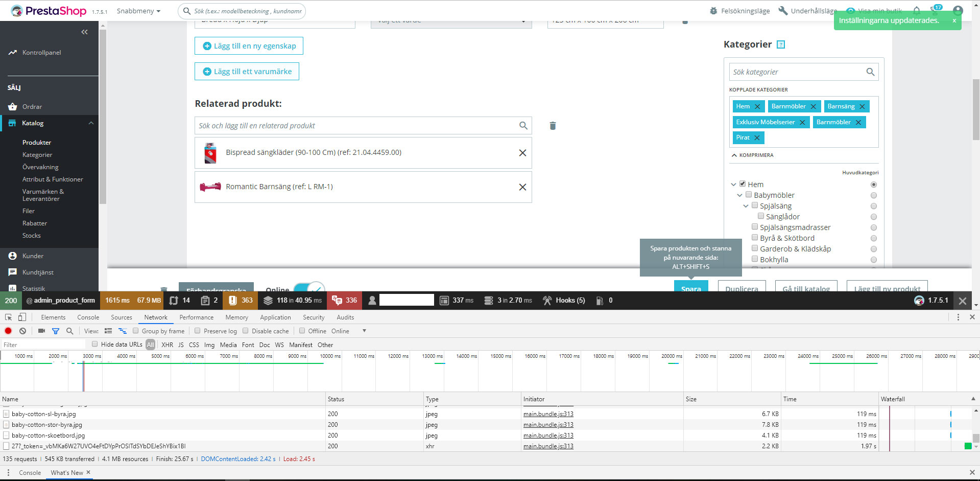Click Lägg till en ny egenskap button
980x481 pixels.
coord(249,46)
